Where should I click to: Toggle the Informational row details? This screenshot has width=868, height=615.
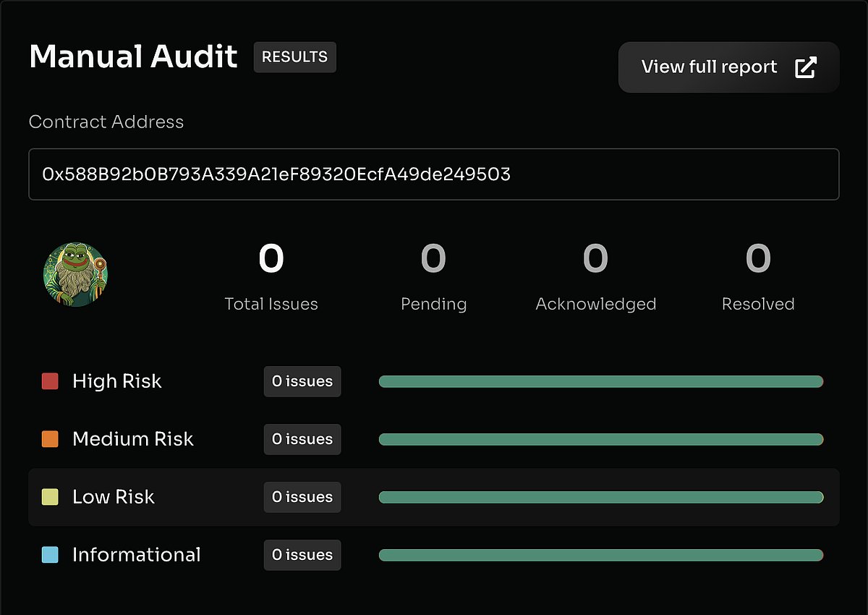click(136, 555)
